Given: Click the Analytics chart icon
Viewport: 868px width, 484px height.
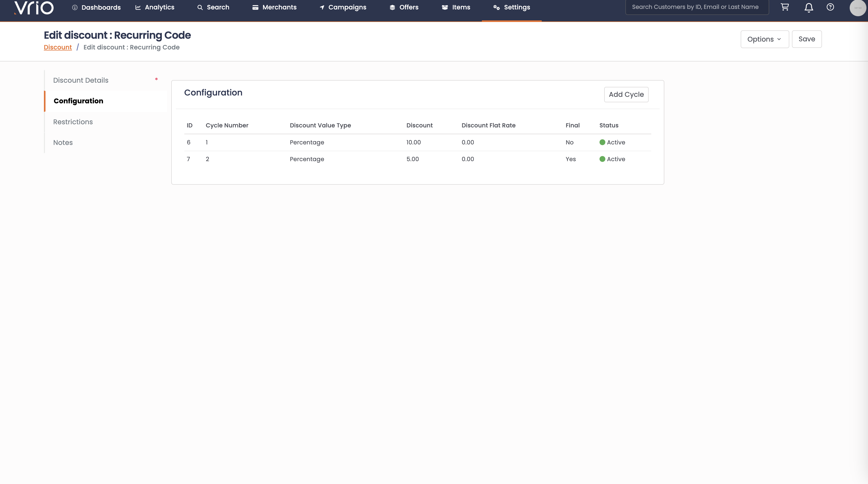Looking at the screenshot, I should click(x=138, y=7).
